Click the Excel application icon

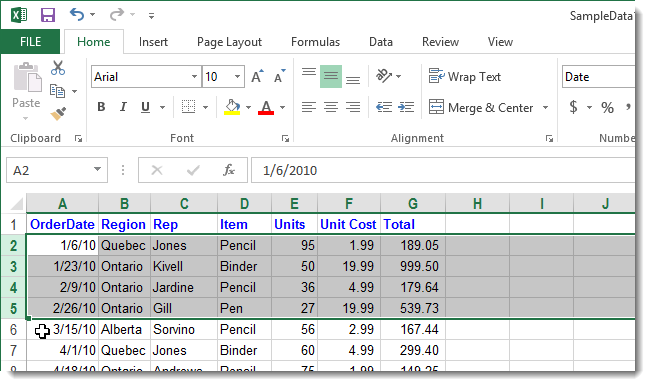click(19, 15)
